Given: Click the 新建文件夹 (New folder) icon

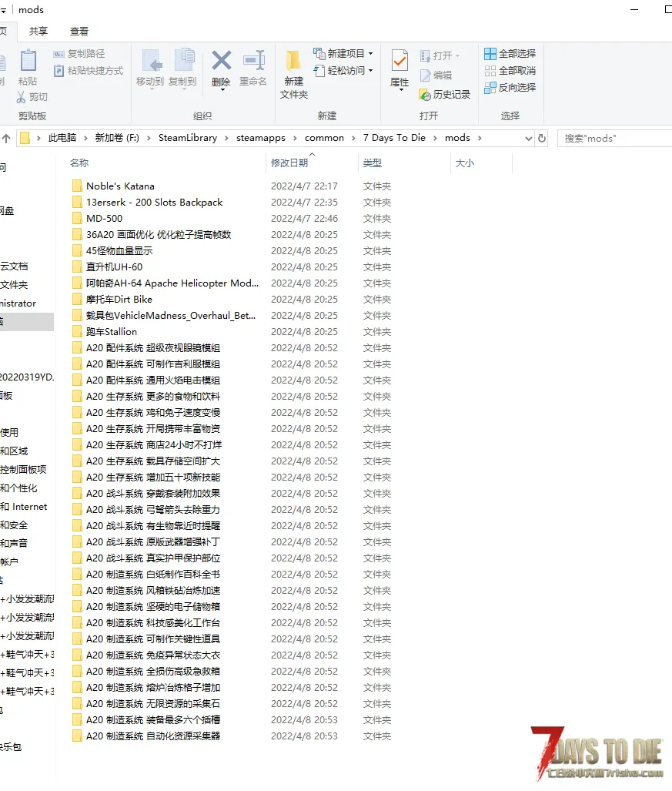Looking at the screenshot, I should coord(293,62).
